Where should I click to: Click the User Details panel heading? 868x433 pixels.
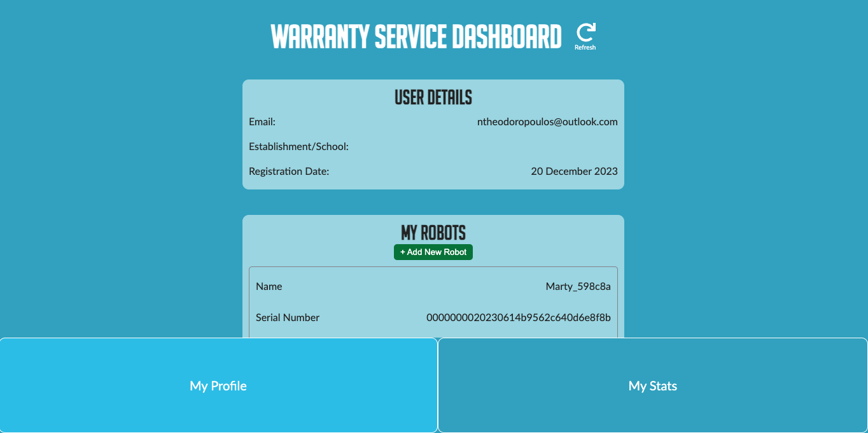[x=433, y=97]
